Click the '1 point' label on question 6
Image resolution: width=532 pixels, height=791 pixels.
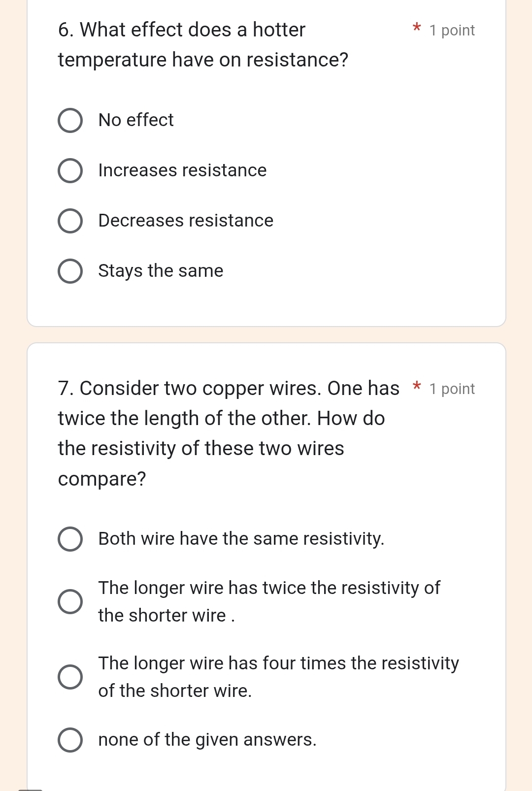point(452,31)
